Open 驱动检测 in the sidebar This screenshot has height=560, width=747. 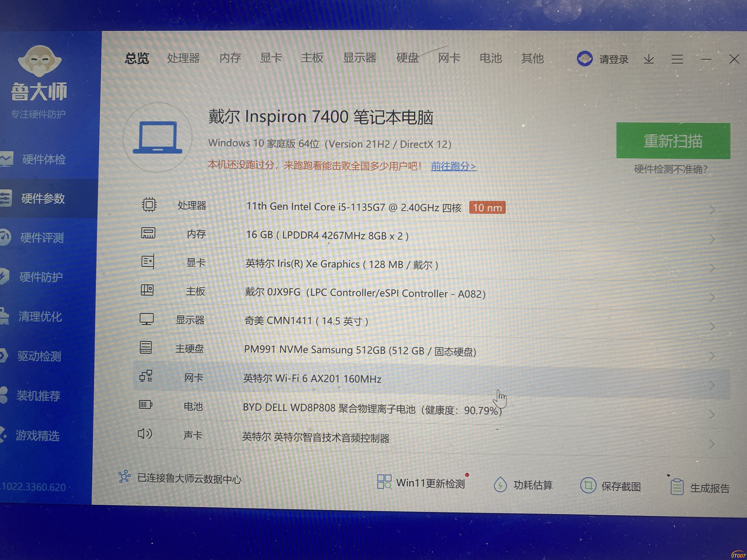39,356
